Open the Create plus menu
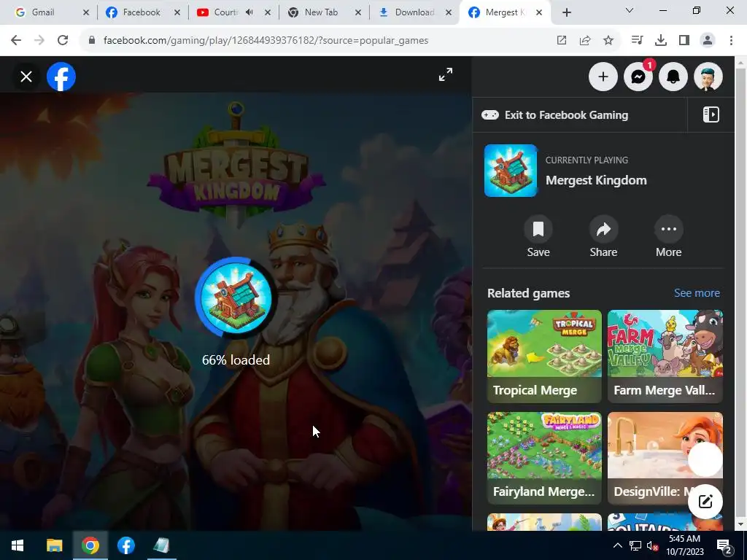Viewport: 747px width, 560px height. pos(603,77)
